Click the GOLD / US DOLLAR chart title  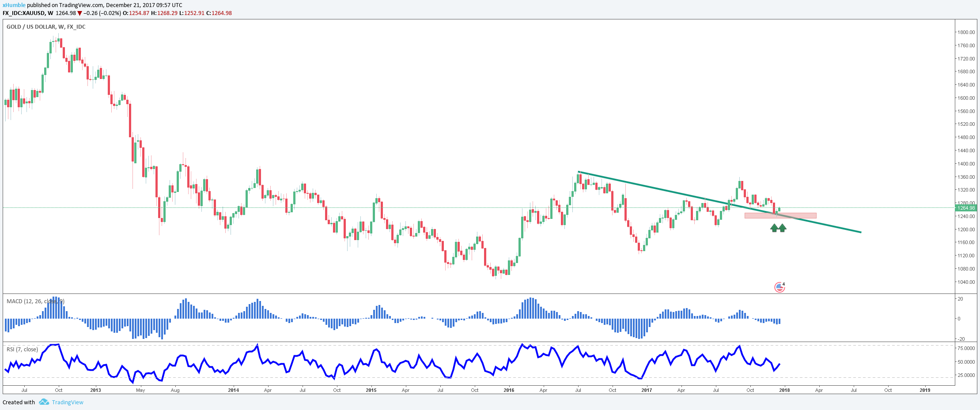(x=46, y=27)
